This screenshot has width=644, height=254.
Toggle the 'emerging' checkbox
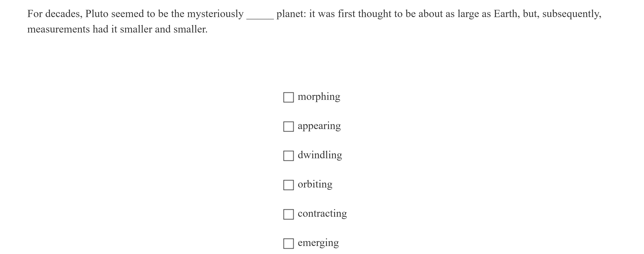pos(288,243)
